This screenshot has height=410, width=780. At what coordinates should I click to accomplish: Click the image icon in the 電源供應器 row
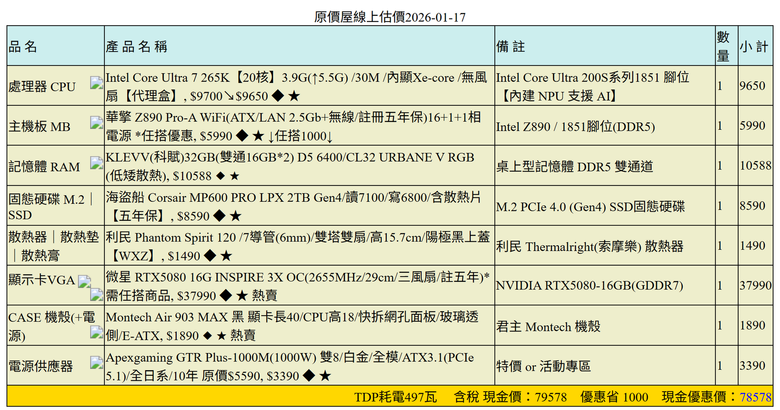coord(97,363)
